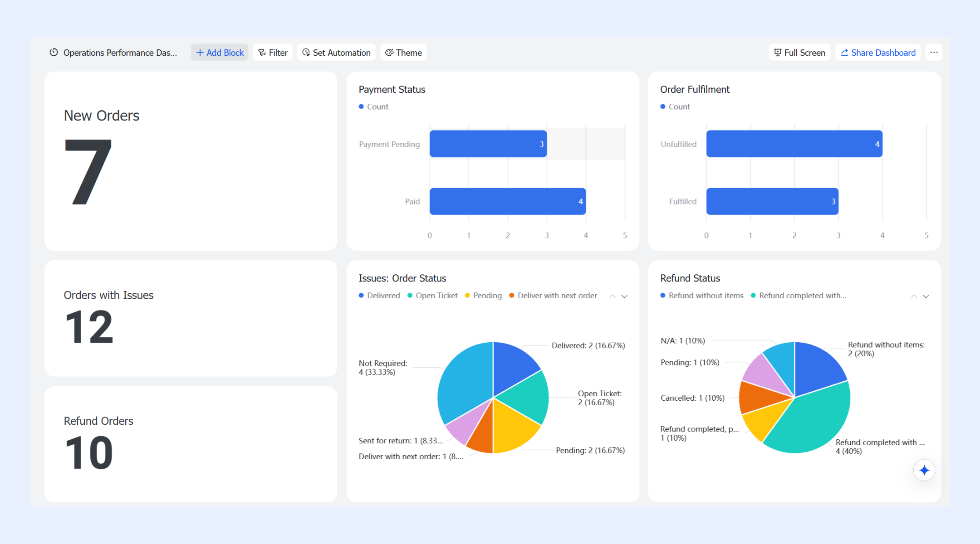Click Share Dashboard
980x544 pixels.
click(x=878, y=53)
